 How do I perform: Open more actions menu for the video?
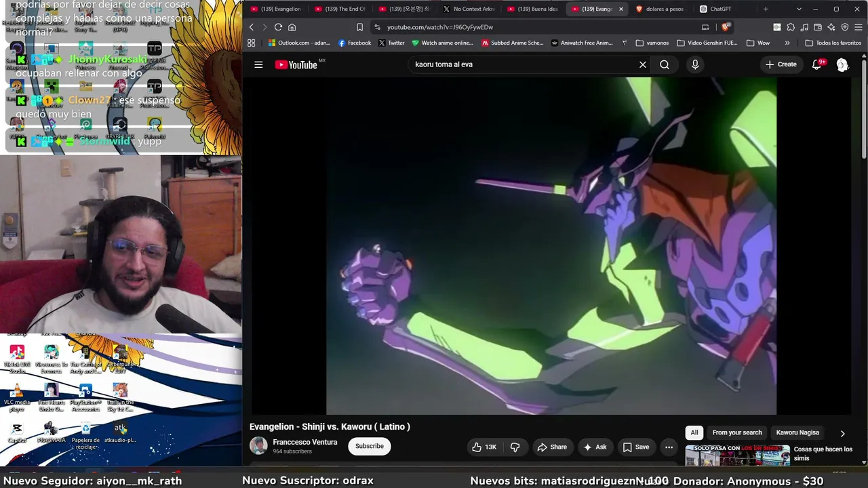669,447
